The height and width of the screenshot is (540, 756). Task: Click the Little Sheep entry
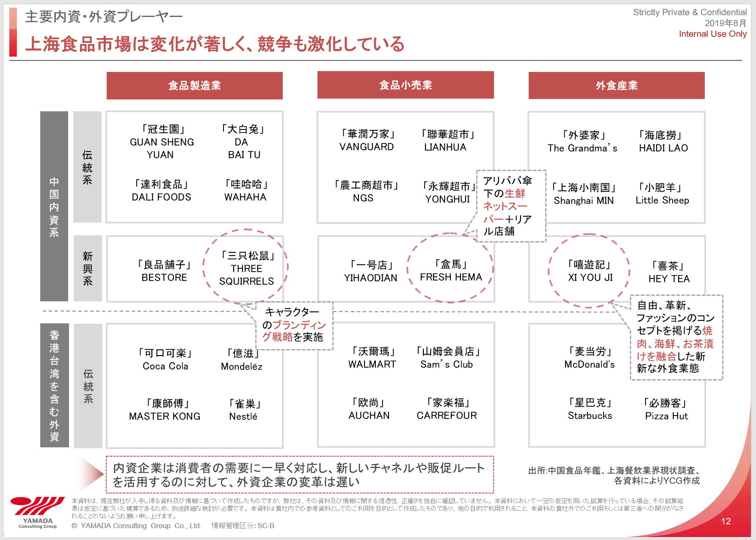point(662,194)
